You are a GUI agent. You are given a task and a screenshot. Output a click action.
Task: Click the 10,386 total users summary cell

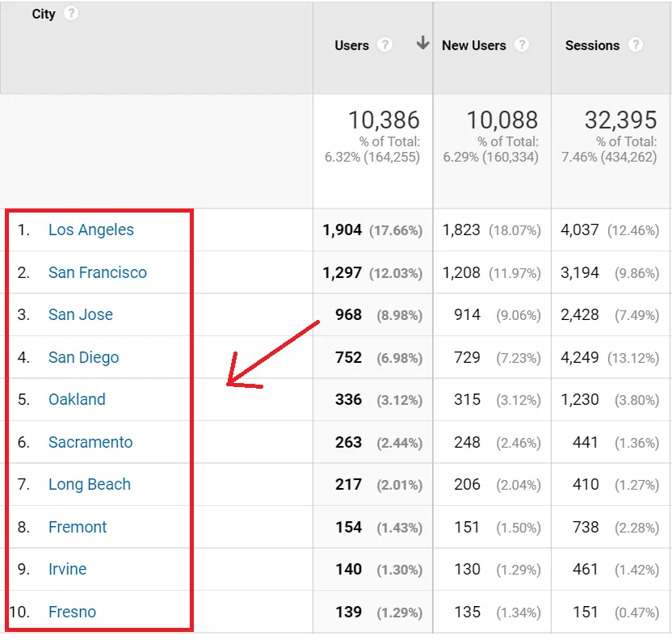point(383,120)
